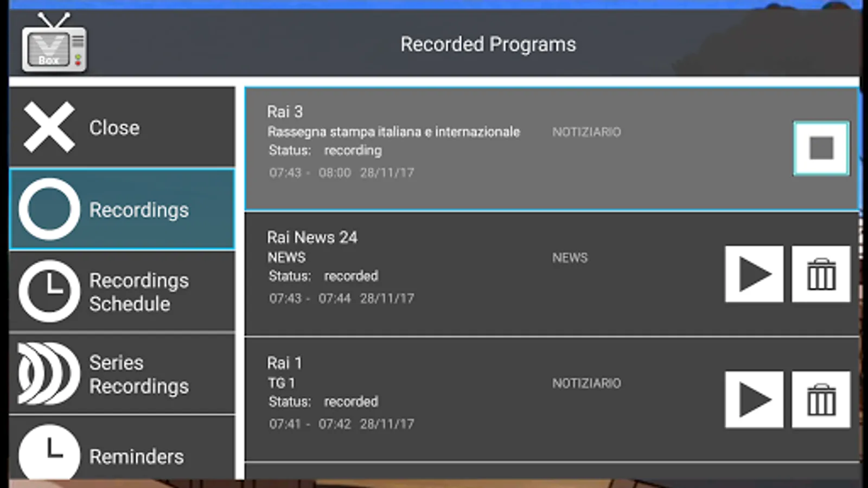
Task: Select the Rai News 24 channel name
Action: click(x=312, y=237)
